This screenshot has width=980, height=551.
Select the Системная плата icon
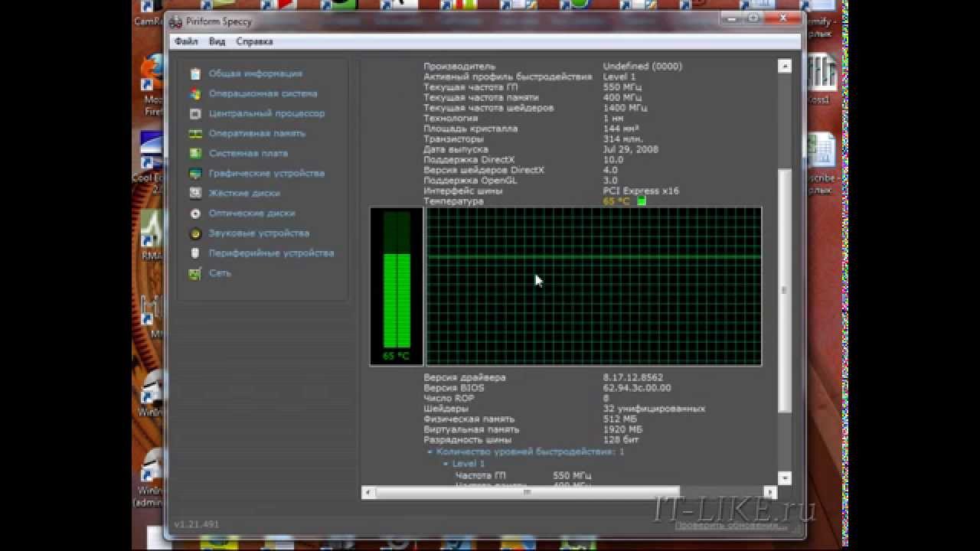[x=195, y=153]
